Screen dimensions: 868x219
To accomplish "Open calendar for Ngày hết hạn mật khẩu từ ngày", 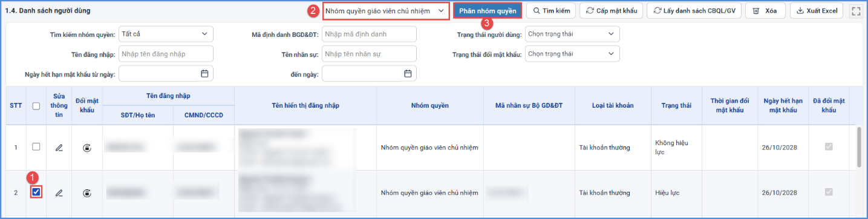I will 204,74.
